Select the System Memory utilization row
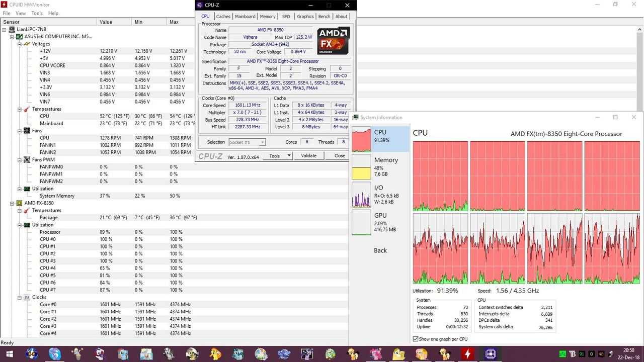The image size is (644, 362). coord(98,196)
